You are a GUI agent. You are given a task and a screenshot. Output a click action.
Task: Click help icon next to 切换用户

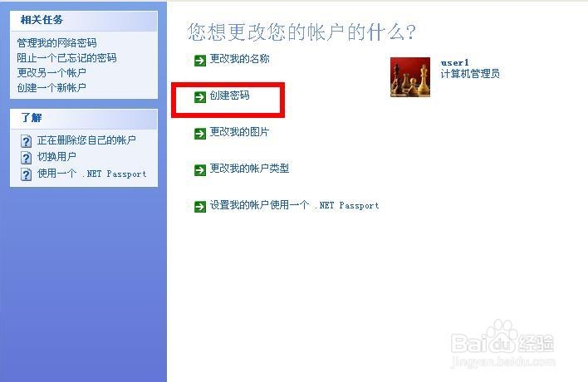pos(26,158)
